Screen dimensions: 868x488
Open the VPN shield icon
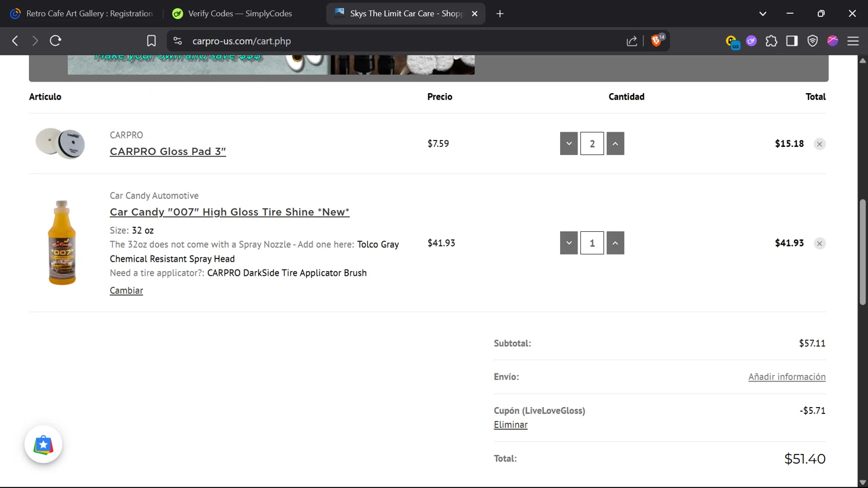coord(812,41)
